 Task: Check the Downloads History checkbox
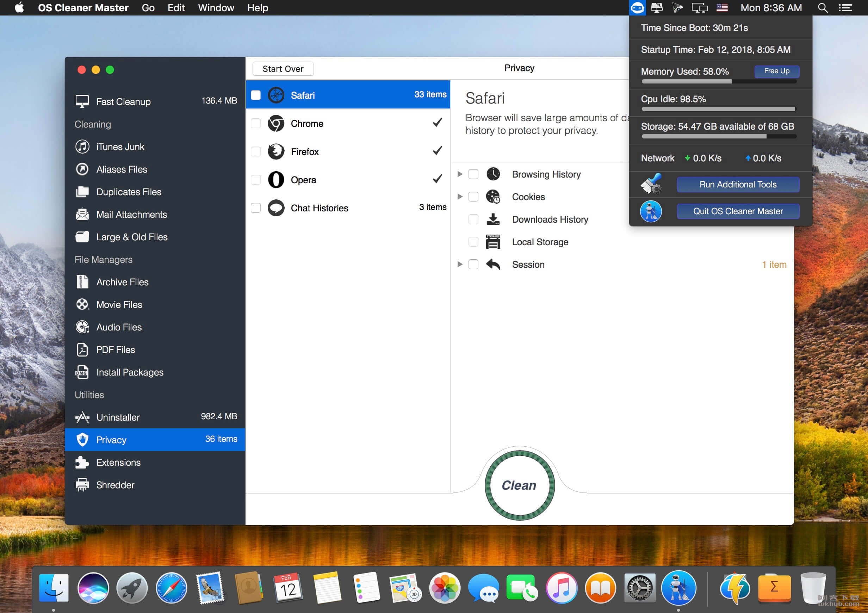pos(473,219)
